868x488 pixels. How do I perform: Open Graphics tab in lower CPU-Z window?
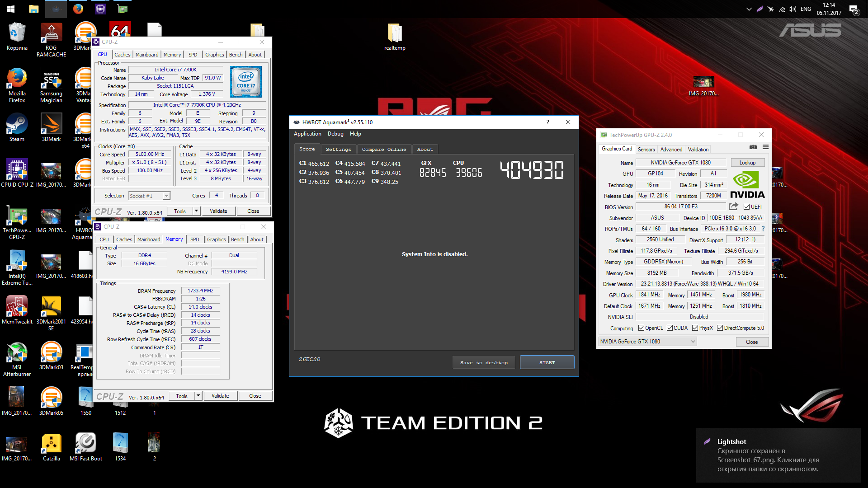217,239
